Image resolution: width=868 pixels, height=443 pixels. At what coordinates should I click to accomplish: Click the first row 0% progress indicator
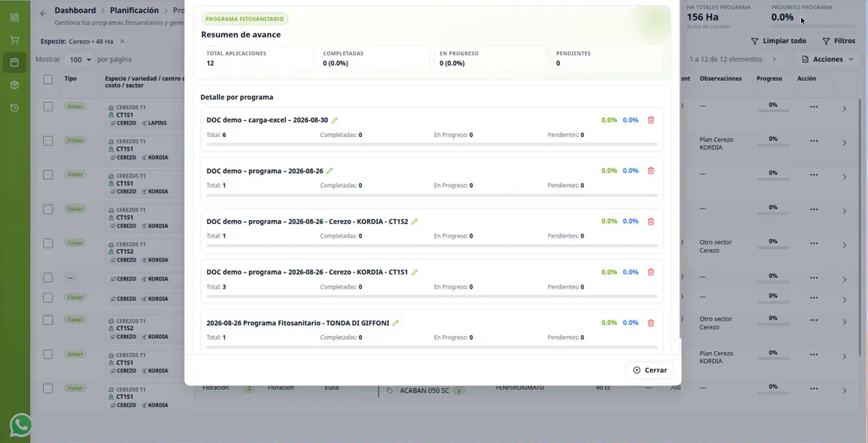point(773,107)
